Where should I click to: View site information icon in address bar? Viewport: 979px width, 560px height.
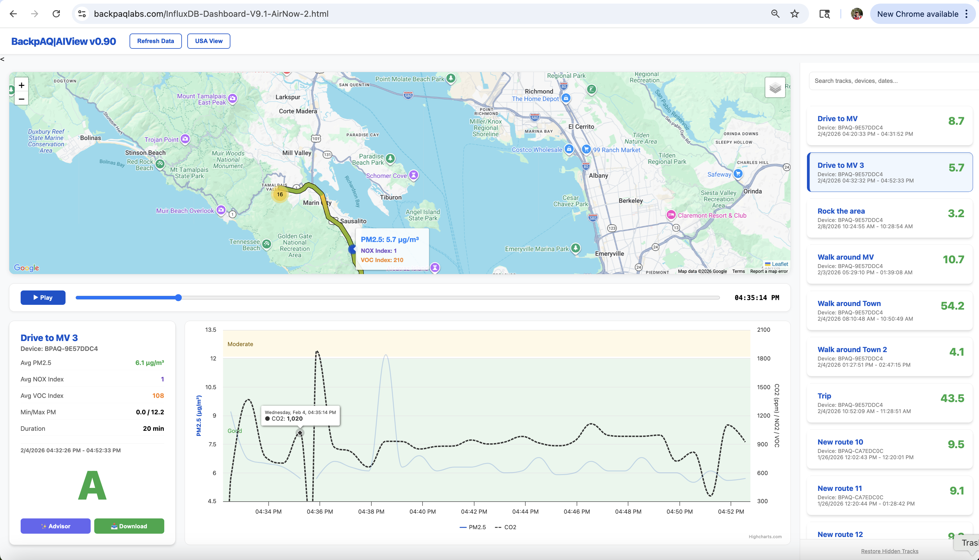[x=82, y=14]
